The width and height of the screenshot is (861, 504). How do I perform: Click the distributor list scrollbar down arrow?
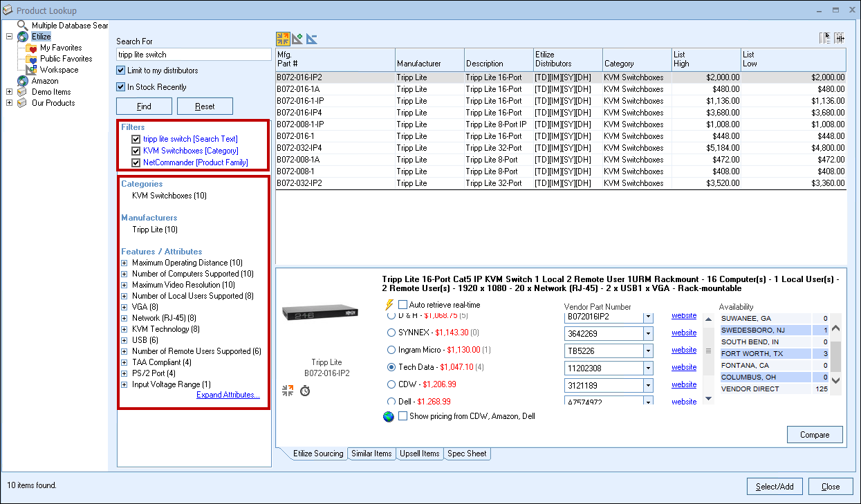pos(708,398)
